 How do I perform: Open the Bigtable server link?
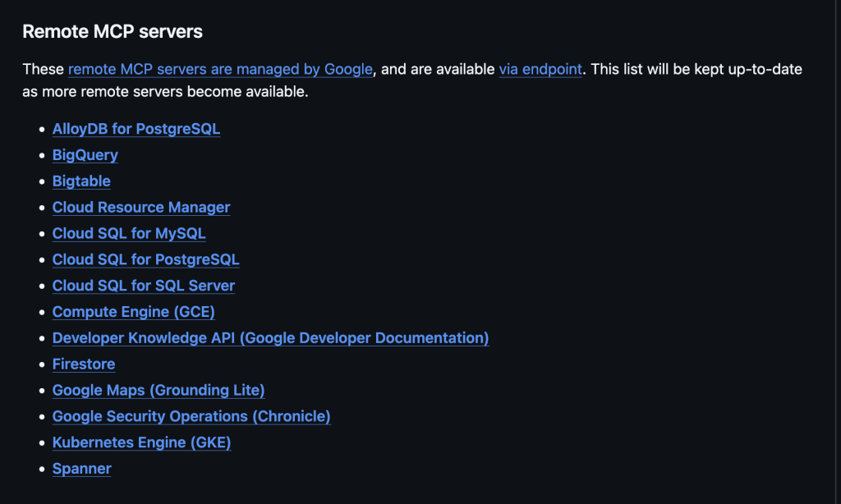click(81, 181)
